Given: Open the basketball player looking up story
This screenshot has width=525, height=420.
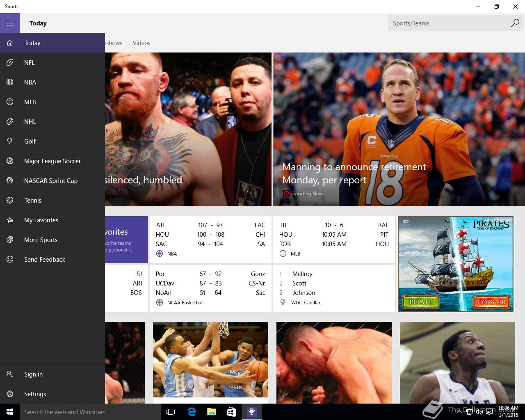Looking at the screenshot, I should 457,363.
